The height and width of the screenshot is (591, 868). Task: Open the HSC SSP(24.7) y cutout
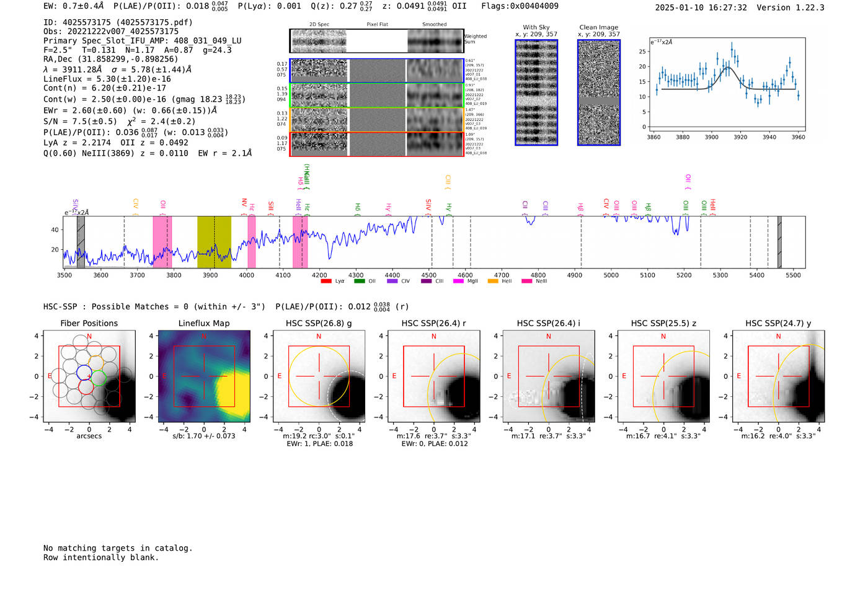click(x=778, y=376)
